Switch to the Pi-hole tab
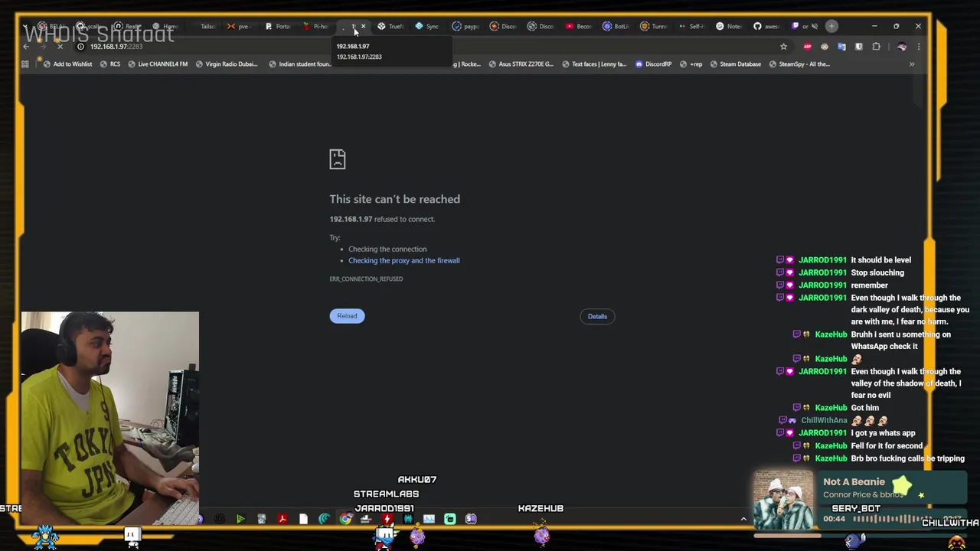Image resolution: width=980 pixels, height=551 pixels. [x=315, y=26]
